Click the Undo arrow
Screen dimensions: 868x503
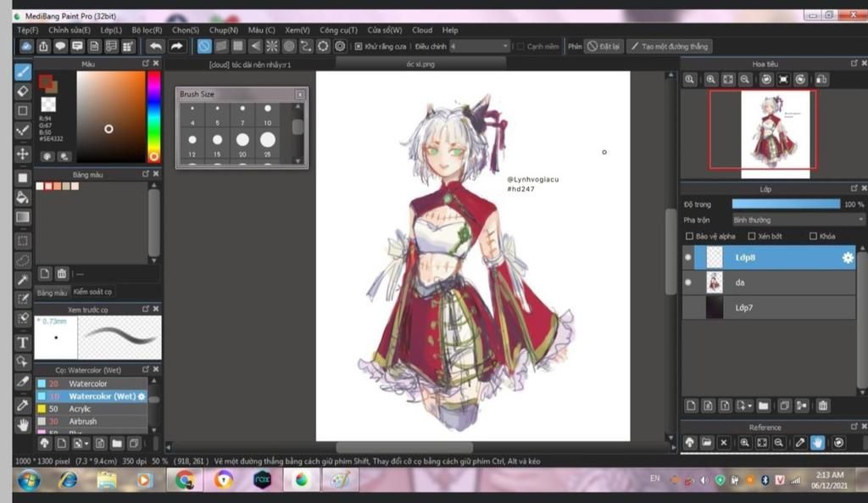click(156, 47)
